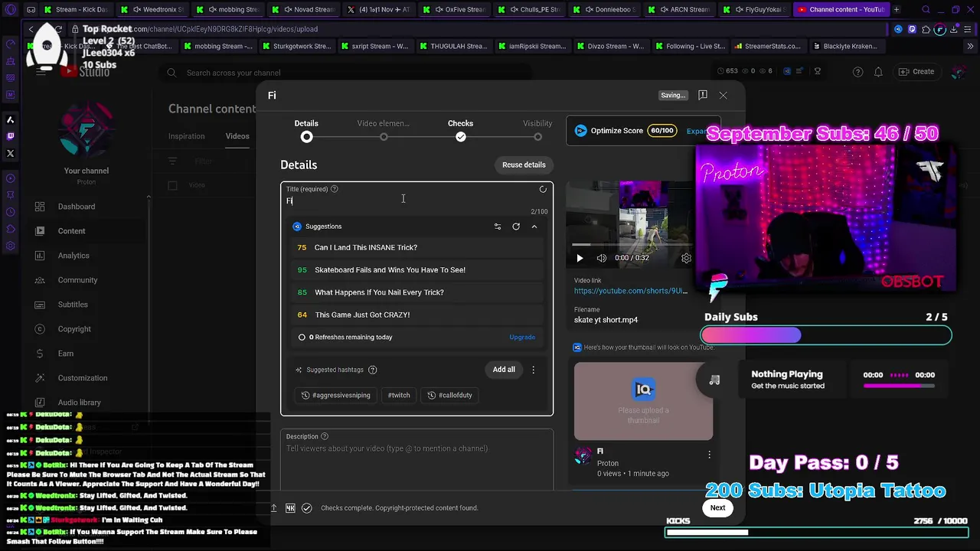Open Audio library in the sidebar
Viewport: 980px width, 551px height.
click(x=79, y=403)
